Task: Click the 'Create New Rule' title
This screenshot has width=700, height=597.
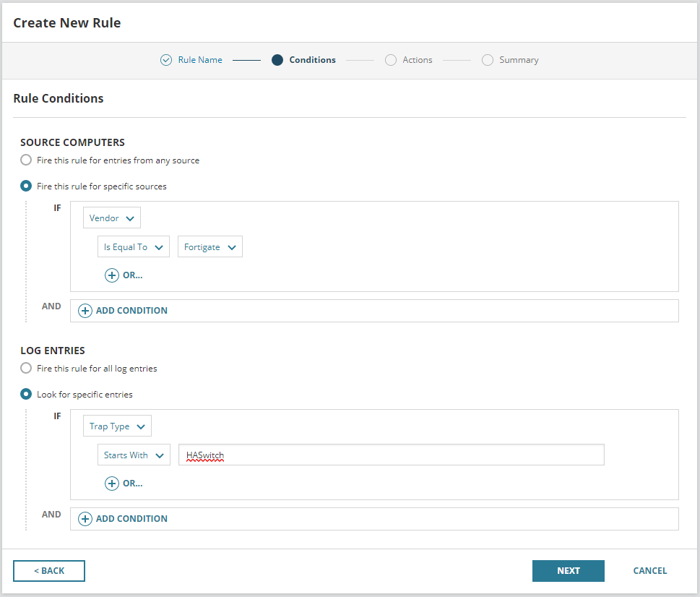Action: coord(67,23)
